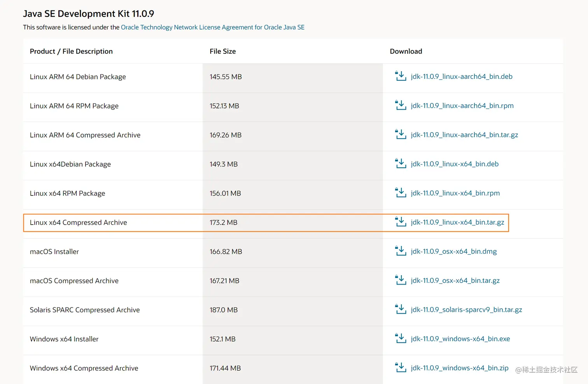This screenshot has width=588, height=384.
Task: Click the File Size column header
Action: [x=223, y=51]
